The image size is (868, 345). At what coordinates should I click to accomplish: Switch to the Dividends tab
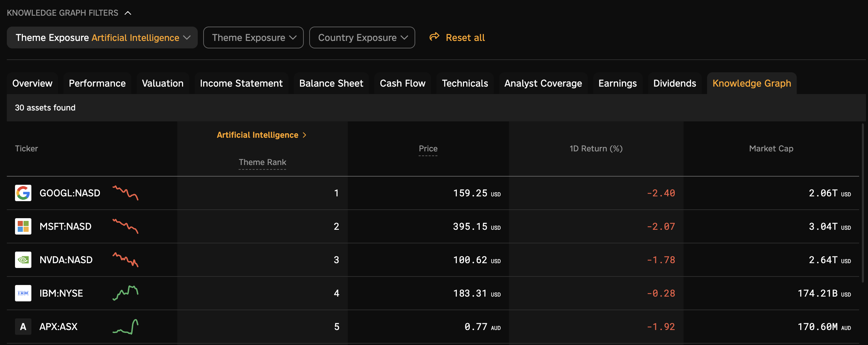(x=675, y=83)
